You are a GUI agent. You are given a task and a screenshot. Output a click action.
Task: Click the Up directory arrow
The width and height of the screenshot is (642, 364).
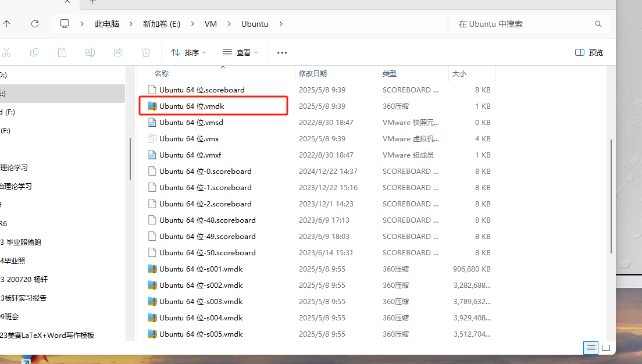pos(6,24)
